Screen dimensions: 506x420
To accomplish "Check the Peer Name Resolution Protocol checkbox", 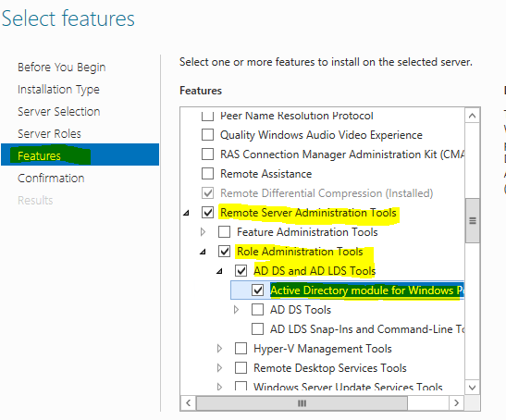I will coord(207,116).
